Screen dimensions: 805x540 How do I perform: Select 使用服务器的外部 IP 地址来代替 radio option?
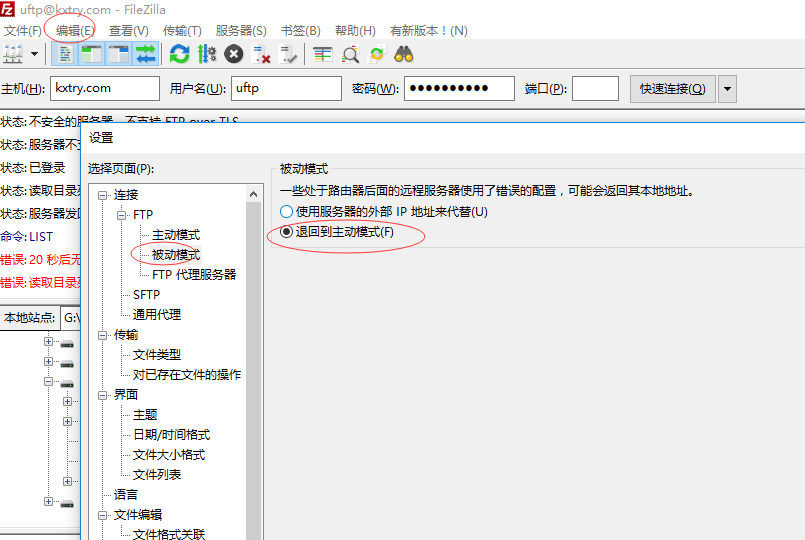point(384,211)
